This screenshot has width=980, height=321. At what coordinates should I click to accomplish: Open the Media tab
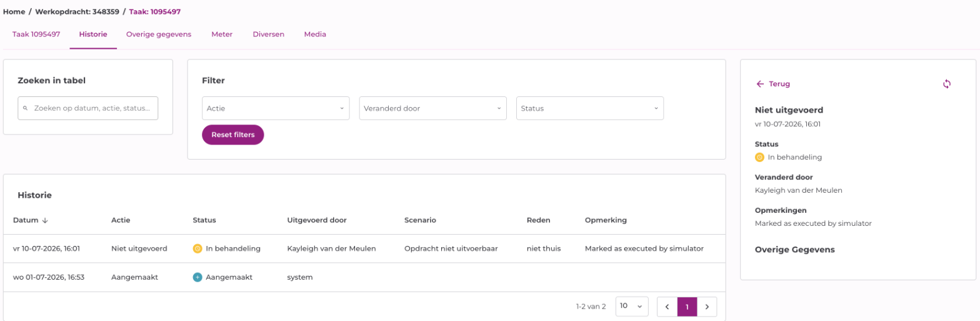(x=315, y=34)
